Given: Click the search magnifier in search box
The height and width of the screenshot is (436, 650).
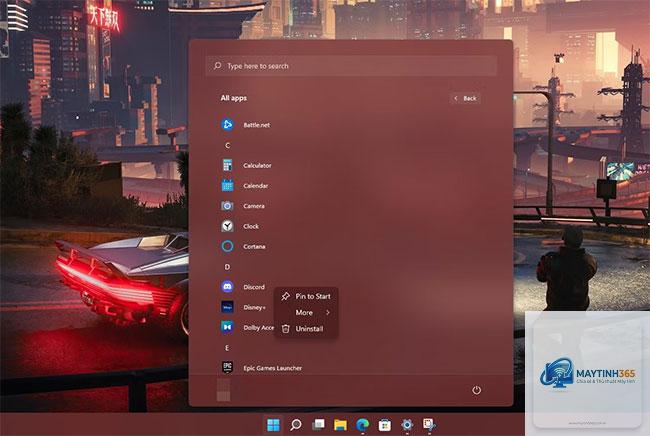Looking at the screenshot, I should [x=218, y=65].
